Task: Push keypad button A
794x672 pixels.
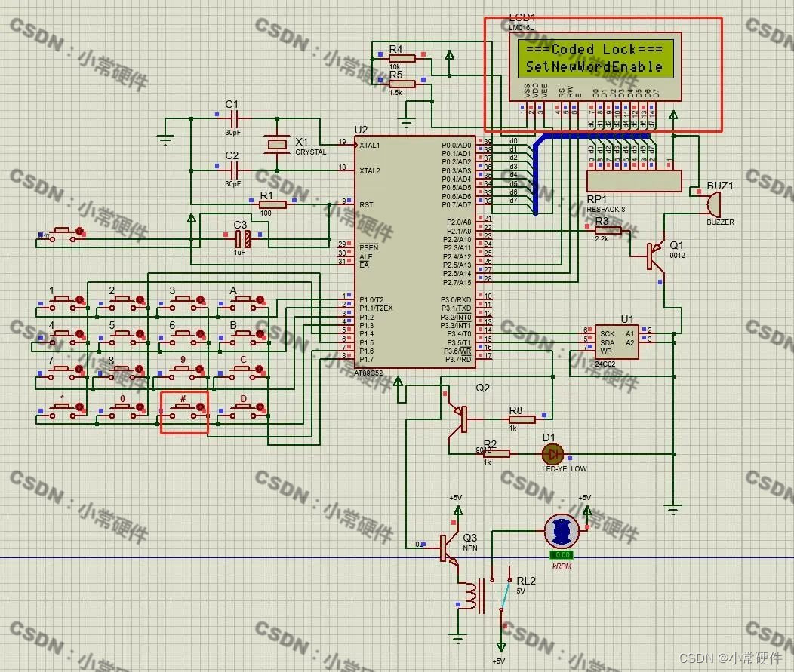Action: (244, 302)
